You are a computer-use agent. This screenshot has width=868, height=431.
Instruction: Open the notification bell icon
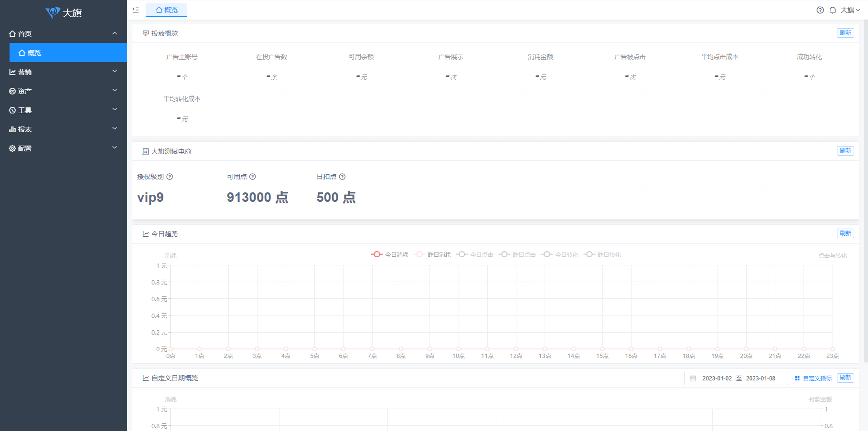(x=833, y=10)
